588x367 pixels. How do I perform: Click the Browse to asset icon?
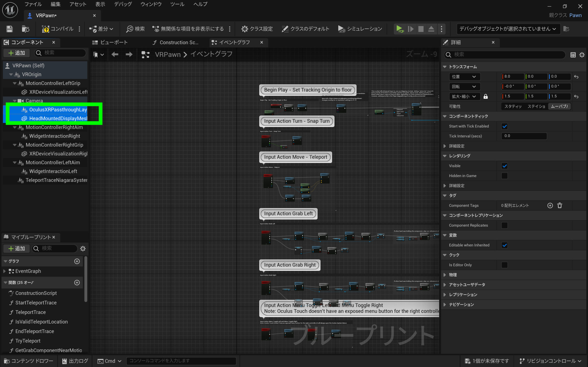coord(25,29)
